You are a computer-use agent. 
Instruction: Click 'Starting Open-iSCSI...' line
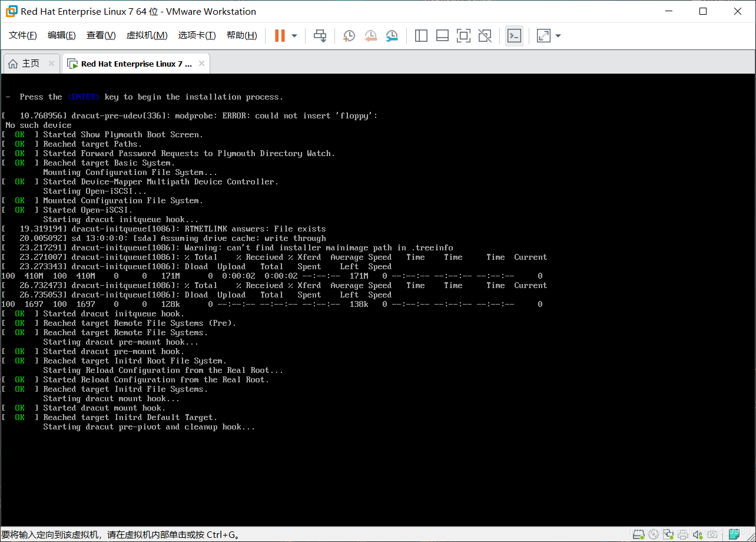(x=95, y=191)
